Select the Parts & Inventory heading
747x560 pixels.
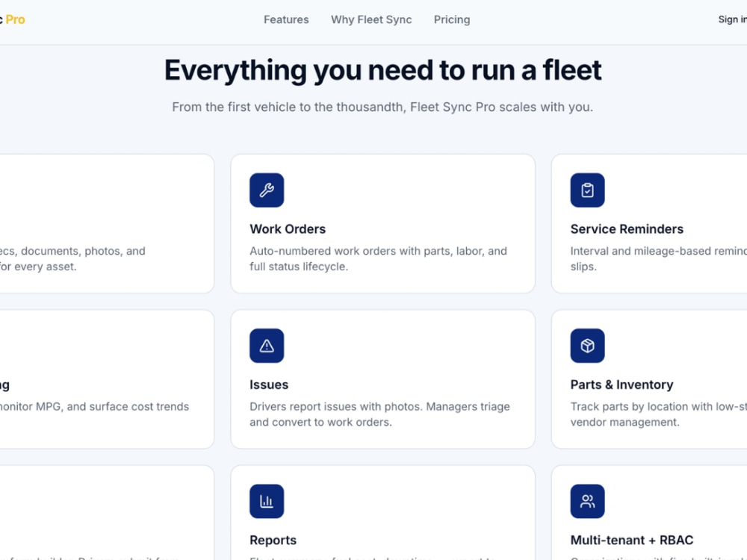(622, 385)
